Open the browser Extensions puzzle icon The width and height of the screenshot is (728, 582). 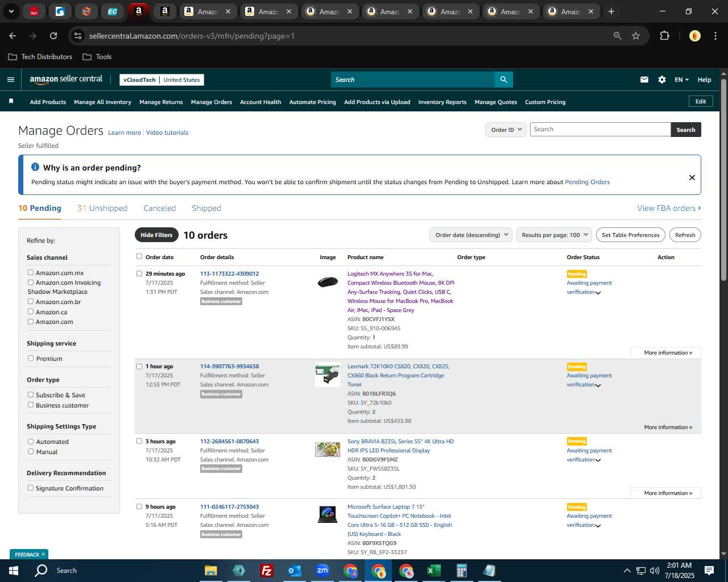(664, 36)
